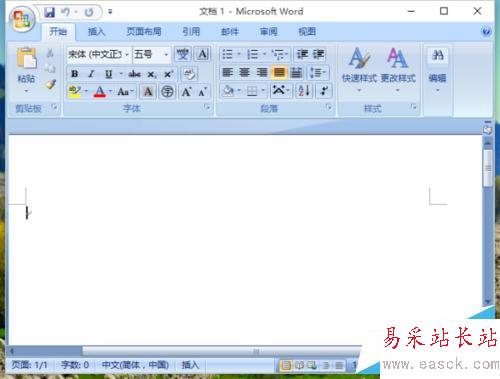This screenshot has height=379, width=500.
Task: Open the 页面布局 ribbon tab
Action: coord(144,32)
